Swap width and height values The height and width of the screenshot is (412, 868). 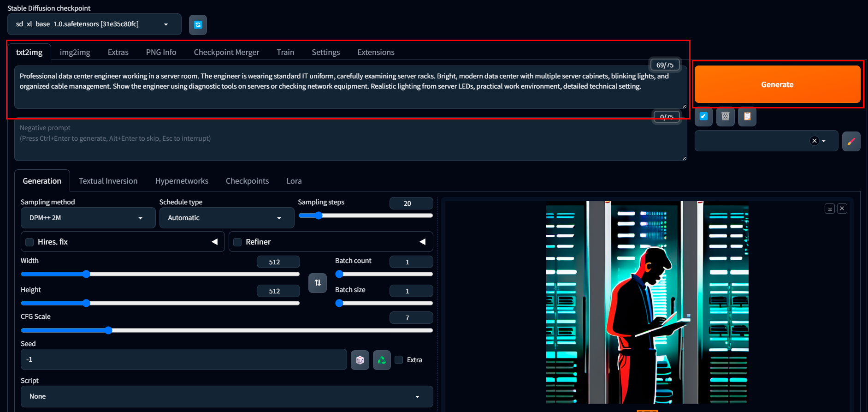(x=318, y=283)
